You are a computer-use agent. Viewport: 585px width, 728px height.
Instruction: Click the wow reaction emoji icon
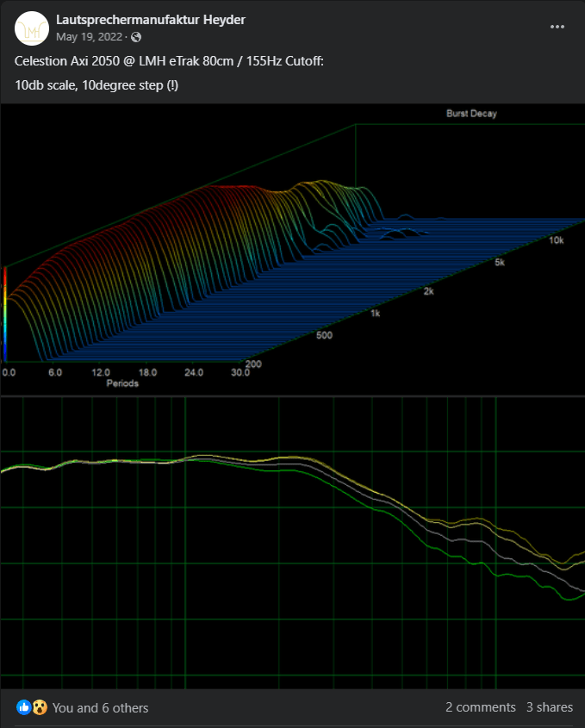click(40, 707)
